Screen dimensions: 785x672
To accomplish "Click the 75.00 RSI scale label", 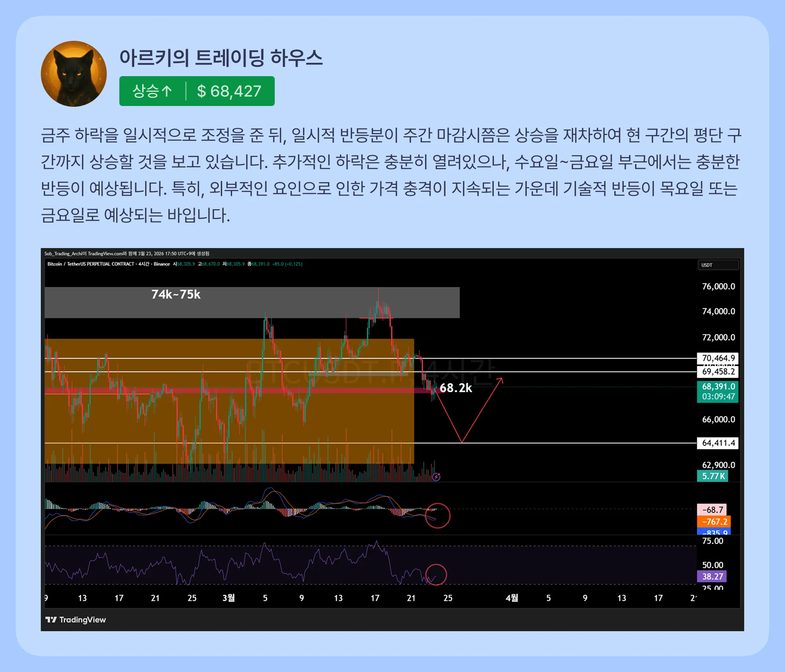I will (x=712, y=541).
